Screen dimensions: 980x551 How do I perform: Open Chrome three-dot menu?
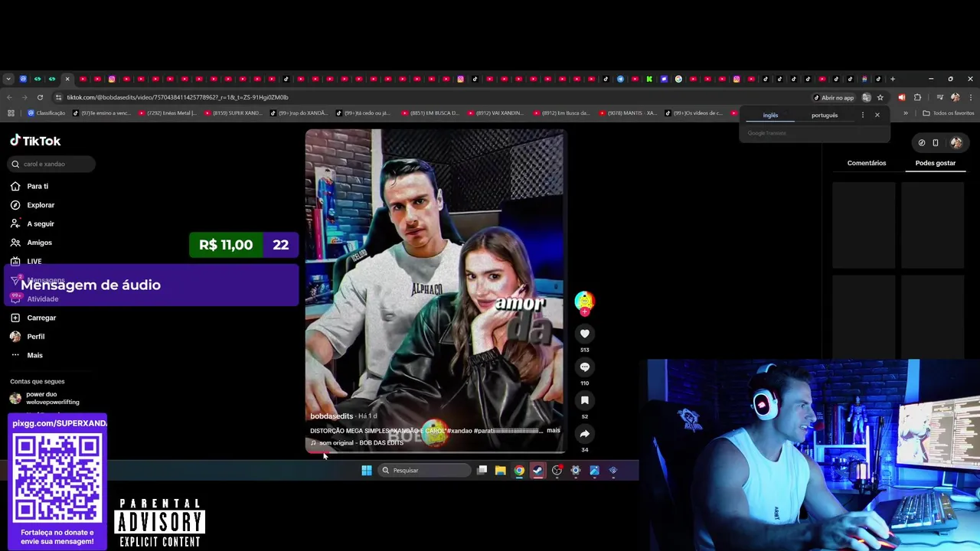click(x=970, y=97)
